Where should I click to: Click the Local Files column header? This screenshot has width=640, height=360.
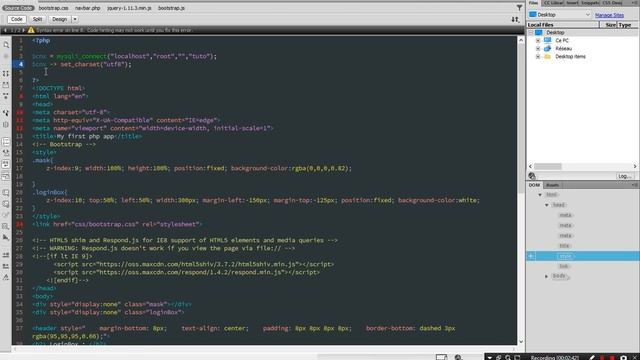562,25
